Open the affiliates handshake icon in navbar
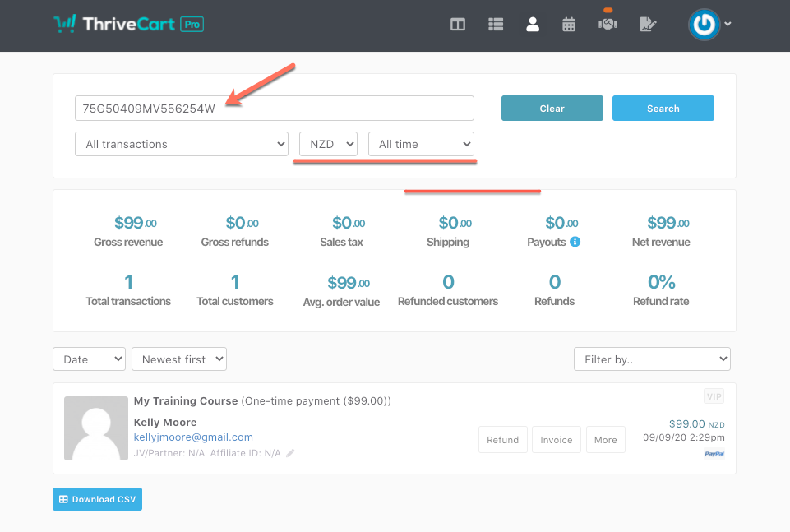The height and width of the screenshot is (532, 790). 608,24
